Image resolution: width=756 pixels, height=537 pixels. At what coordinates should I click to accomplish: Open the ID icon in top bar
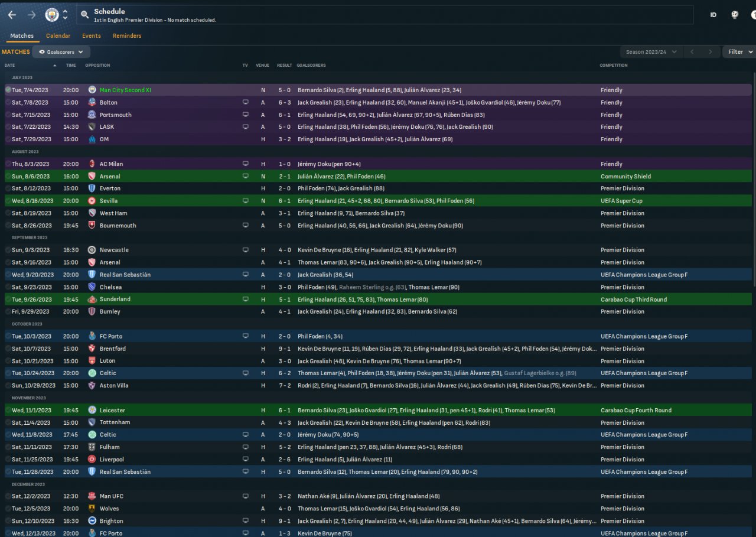click(713, 15)
